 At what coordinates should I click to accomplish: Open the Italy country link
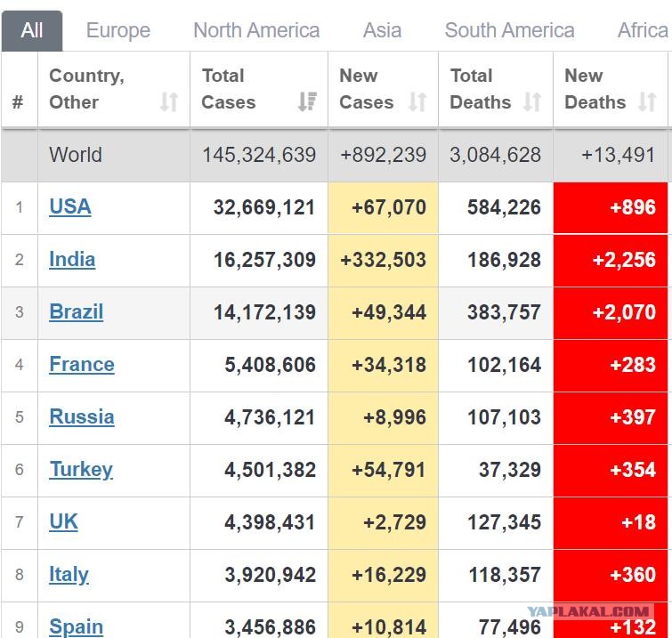coord(69,574)
